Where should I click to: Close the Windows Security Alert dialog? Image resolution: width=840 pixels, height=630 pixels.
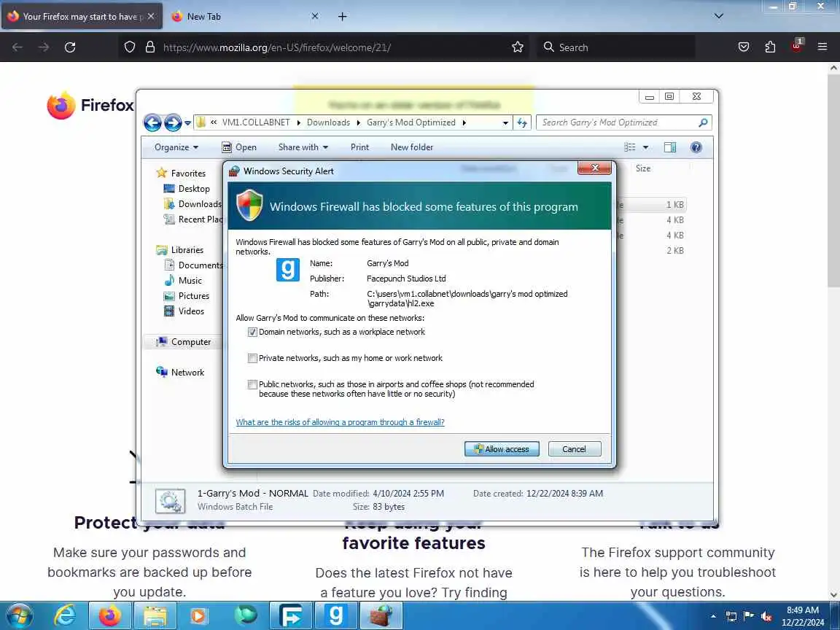tap(594, 168)
